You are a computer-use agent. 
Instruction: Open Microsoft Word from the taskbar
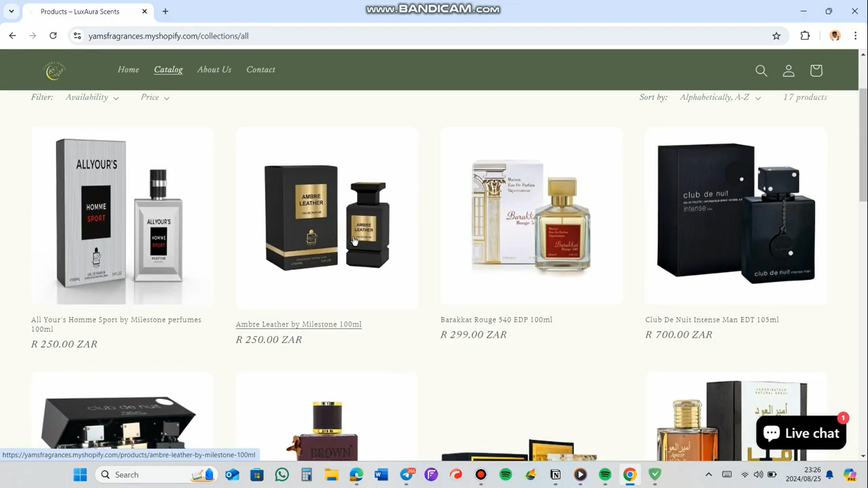coord(379,475)
